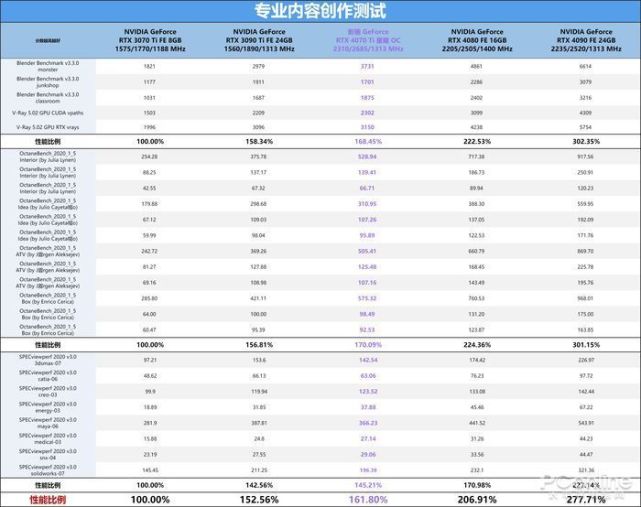Click the bold ratio 156.81%
641x507 pixels.
(259, 345)
